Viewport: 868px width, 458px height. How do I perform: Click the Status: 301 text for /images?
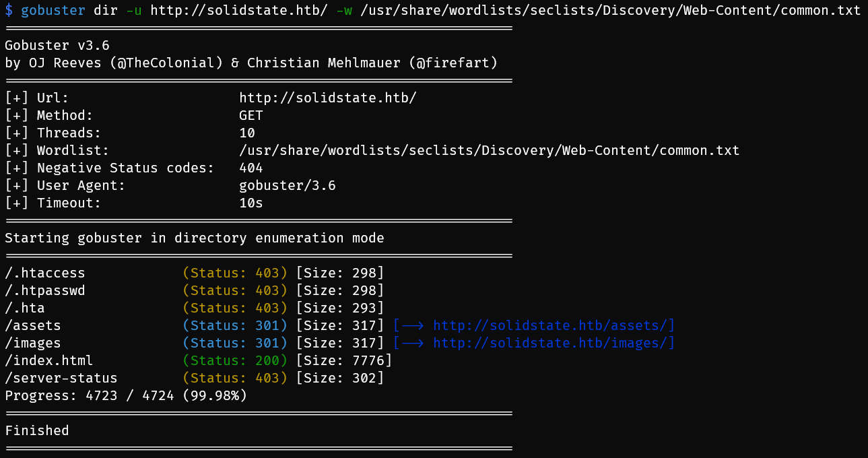pyautogui.click(x=235, y=343)
